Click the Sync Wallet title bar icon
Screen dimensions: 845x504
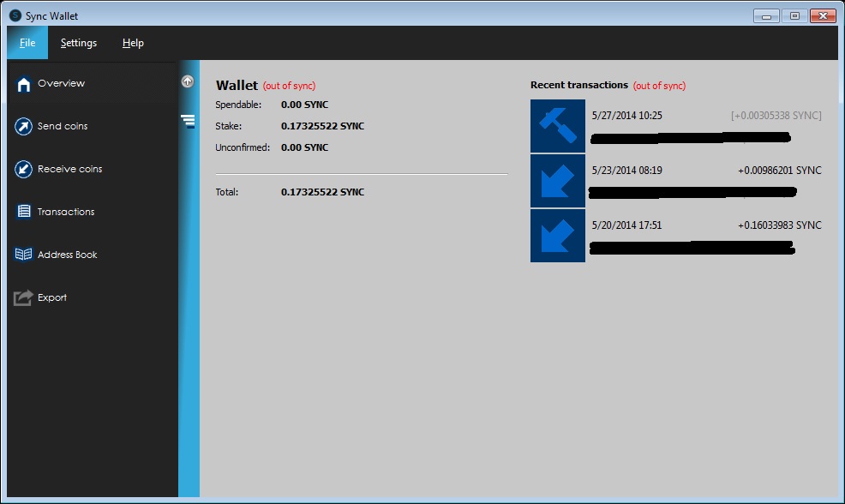click(15, 15)
